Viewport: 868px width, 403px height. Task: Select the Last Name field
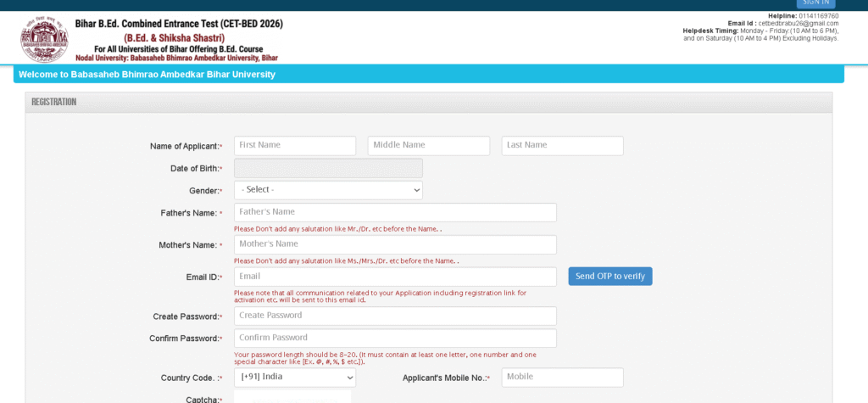pyautogui.click(x=562, y=145)
